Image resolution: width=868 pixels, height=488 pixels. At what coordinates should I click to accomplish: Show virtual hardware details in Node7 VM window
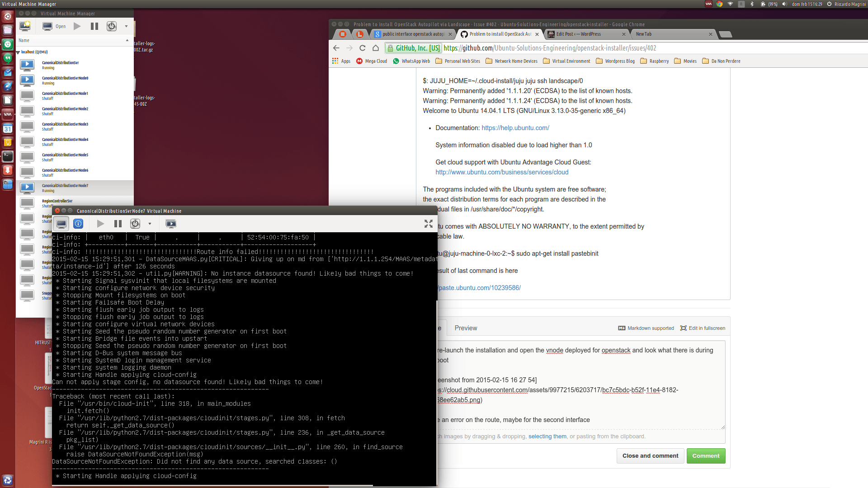[78, 224]
